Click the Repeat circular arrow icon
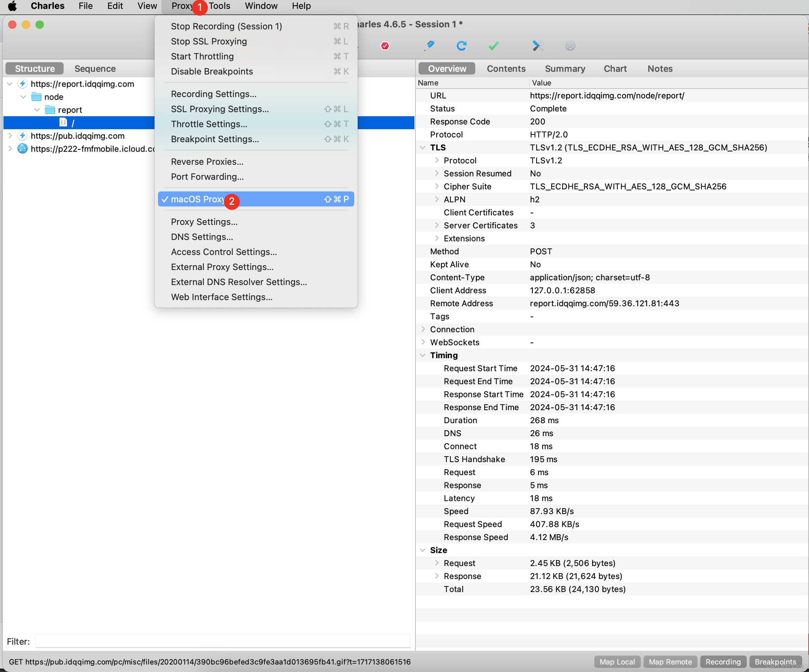The height and width of the screenshot is (672, 809). 461,46
